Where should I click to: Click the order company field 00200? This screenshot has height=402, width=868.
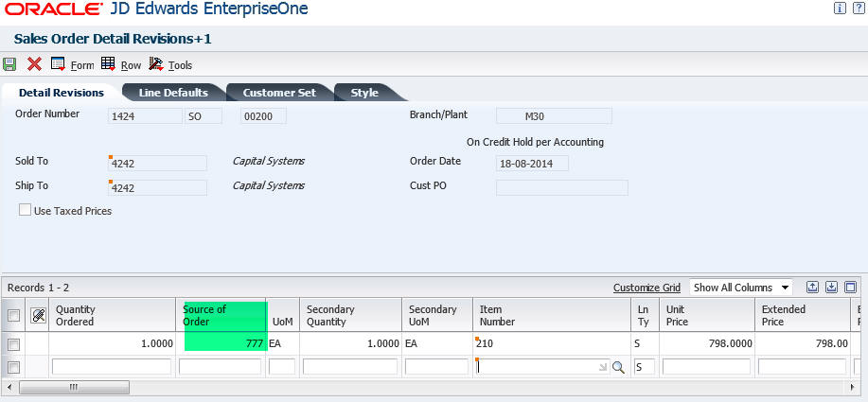click(x=263, y=116)
